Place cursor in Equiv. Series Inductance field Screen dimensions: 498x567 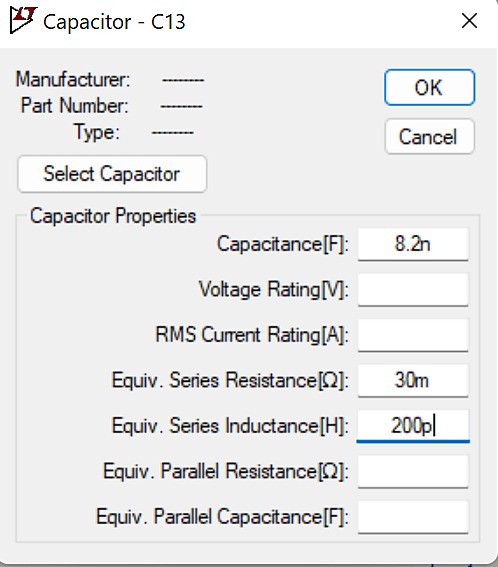[413, 426]
